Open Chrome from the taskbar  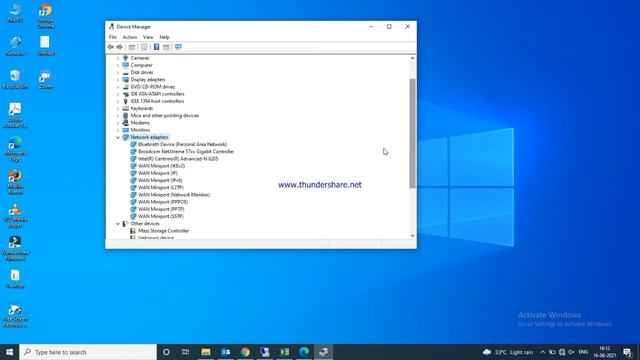point(245,352)
